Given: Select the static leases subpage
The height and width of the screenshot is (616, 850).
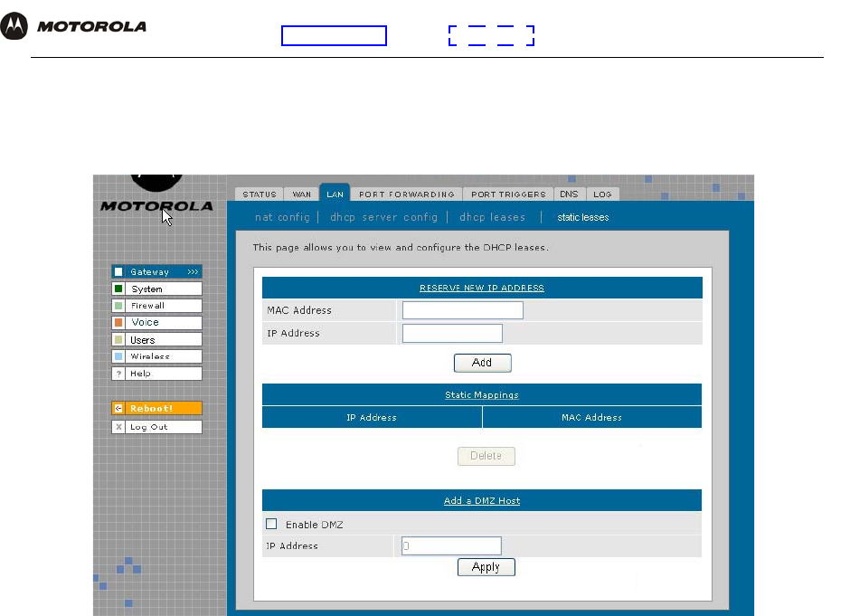Looking at the screenshot, I should [582, 217].
